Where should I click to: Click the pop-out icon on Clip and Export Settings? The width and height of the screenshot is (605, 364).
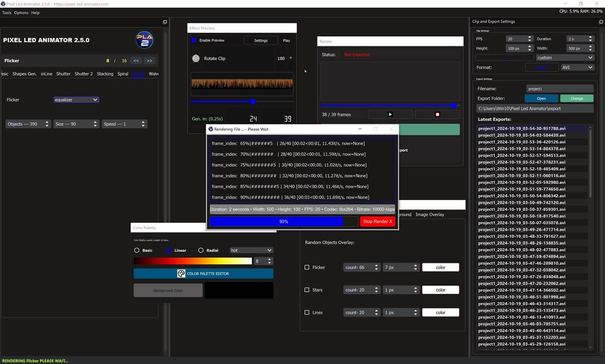[600, 22]
